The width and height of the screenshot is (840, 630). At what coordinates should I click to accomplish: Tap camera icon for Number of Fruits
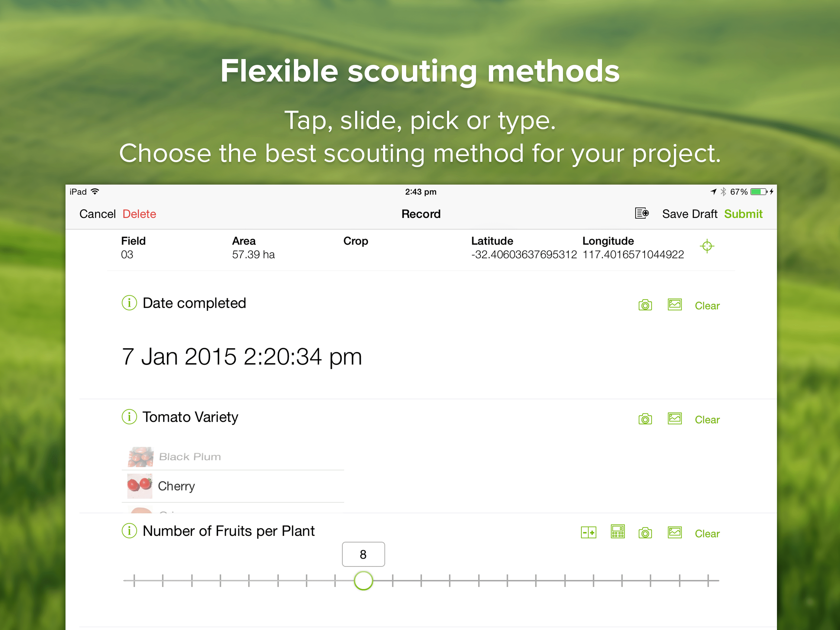tap(645, 533)
